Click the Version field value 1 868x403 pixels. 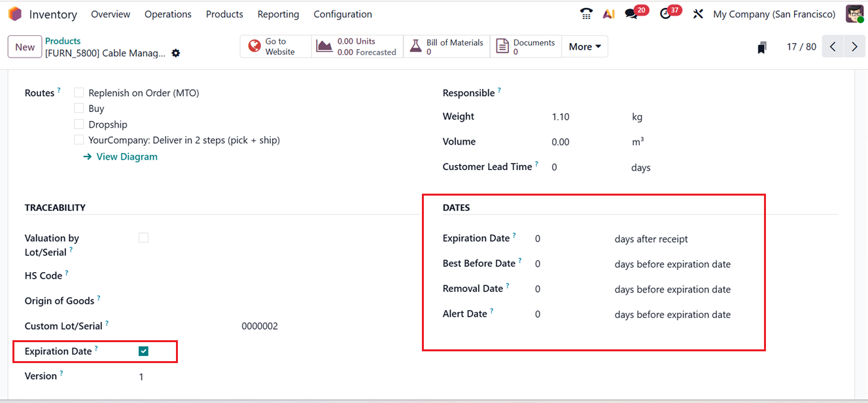[x=141, y=377]
